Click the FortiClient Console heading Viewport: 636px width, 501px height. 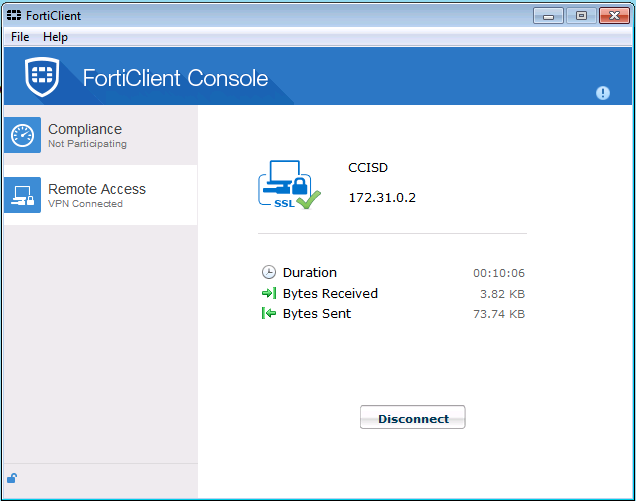tap(175, 78)
